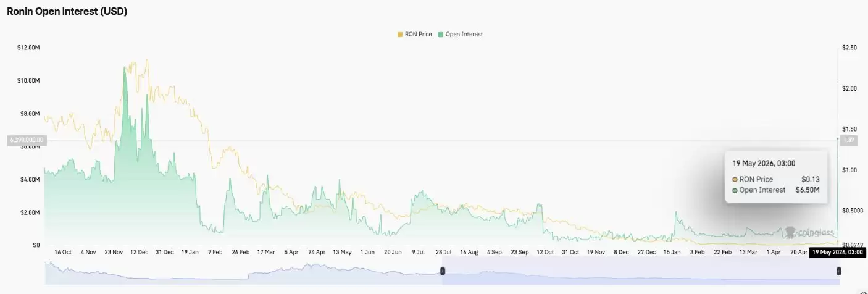Click the black 19 May 2026, 03:00 axis marker
Screen dimensions: 868x294
coord(837,252)
